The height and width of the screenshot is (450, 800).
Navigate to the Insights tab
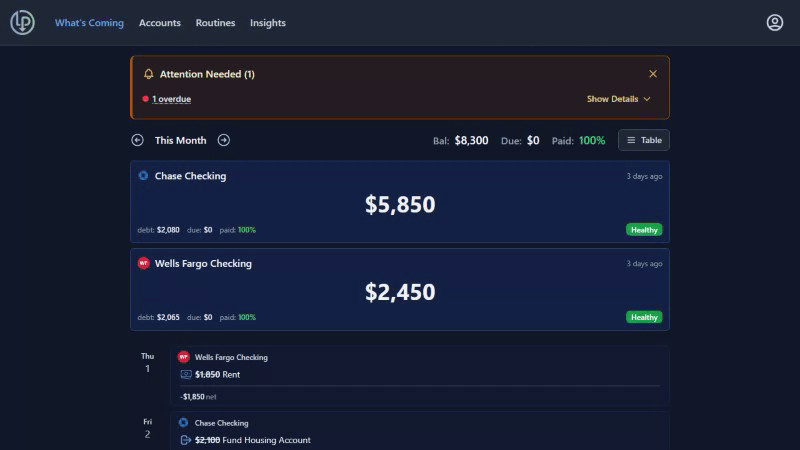point(268,23)
